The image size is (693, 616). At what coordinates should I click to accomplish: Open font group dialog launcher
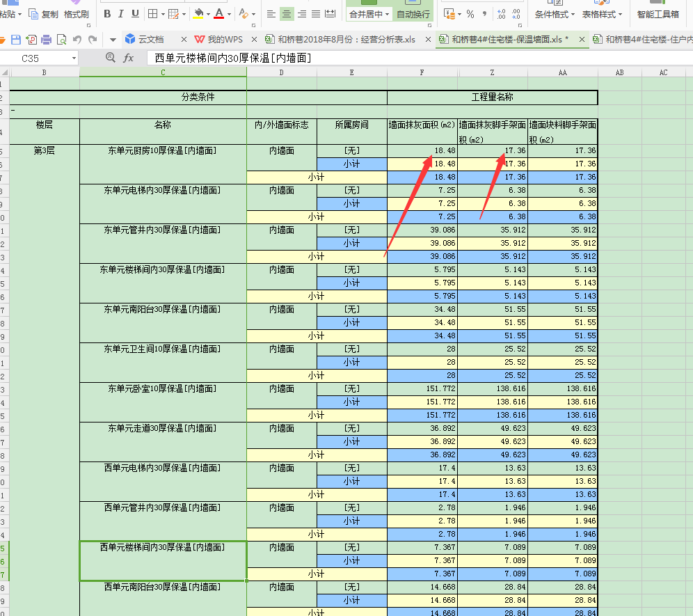[254, 26]
